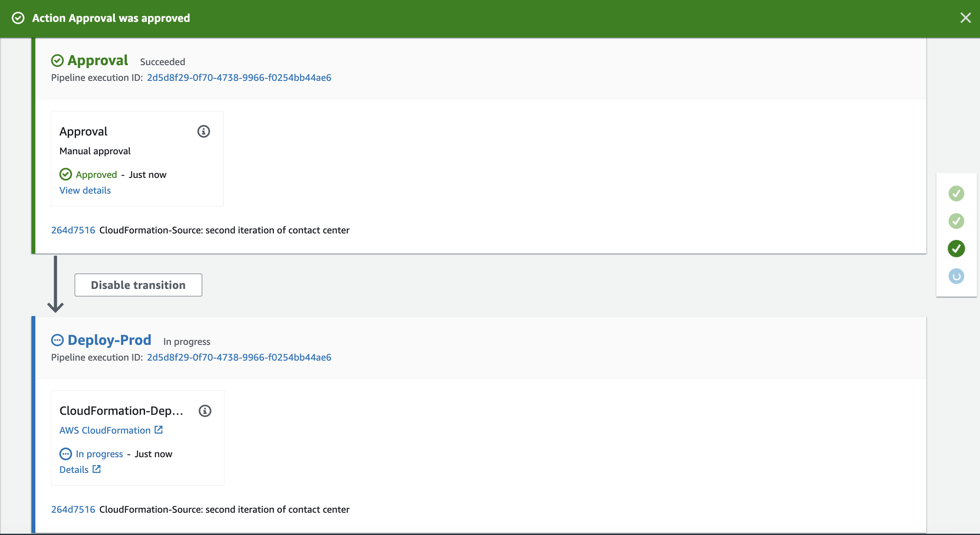980x535 pixels.
Task: Open Approval action info icon
Action: pyautogui.click(x=204, y=131)
